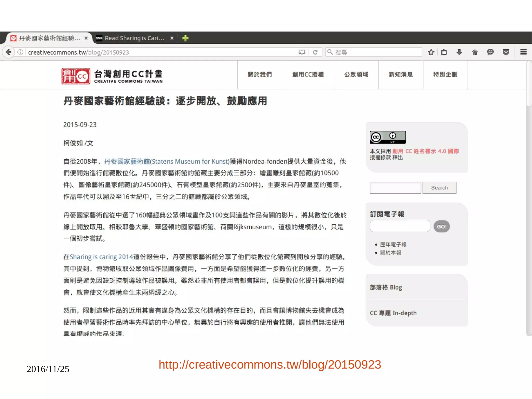Open the Pocket save icon
The height and width of the screenshot is (399, 532).
506,52
